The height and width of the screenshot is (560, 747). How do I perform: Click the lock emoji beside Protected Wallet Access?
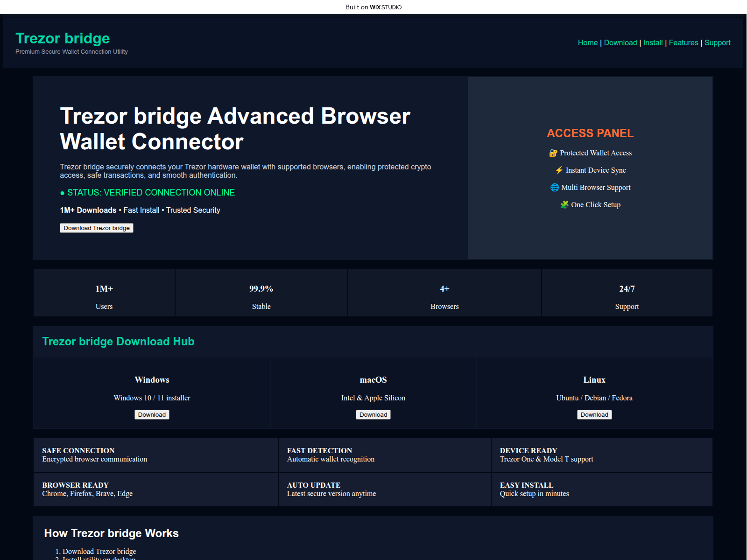click(553, 153)
